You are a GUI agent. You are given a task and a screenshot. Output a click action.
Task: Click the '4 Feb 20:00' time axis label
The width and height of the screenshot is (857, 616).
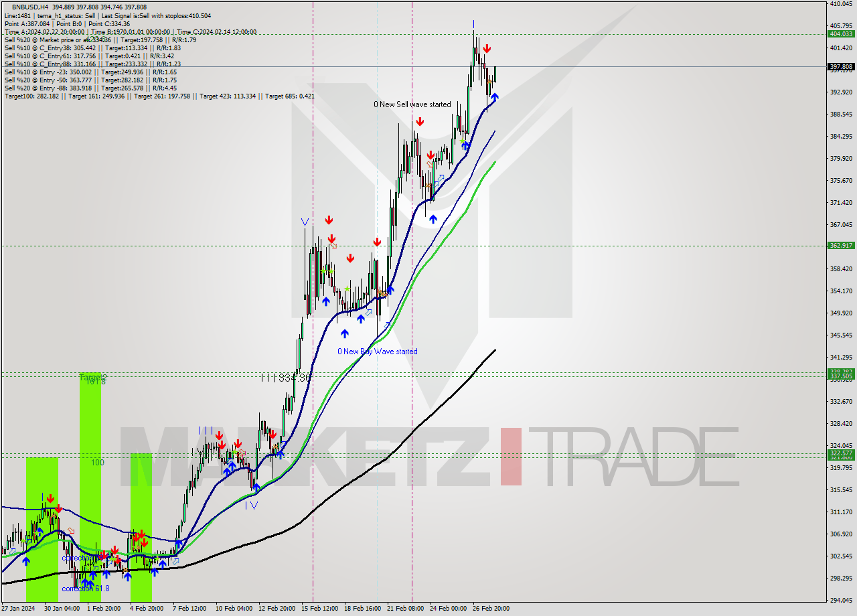147,609
